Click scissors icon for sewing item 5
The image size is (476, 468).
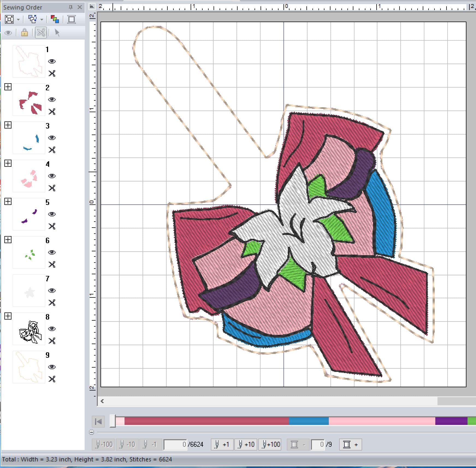(x=52, y=226)
